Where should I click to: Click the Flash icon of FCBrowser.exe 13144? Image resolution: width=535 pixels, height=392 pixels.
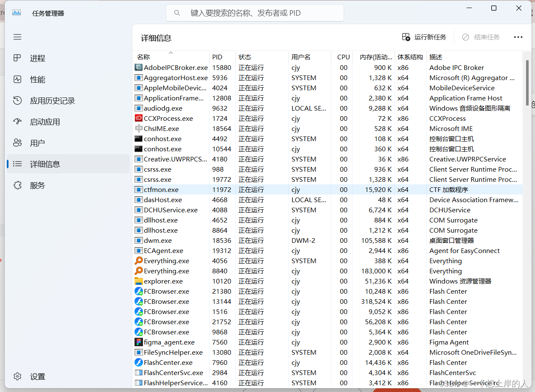pos(138,301)
